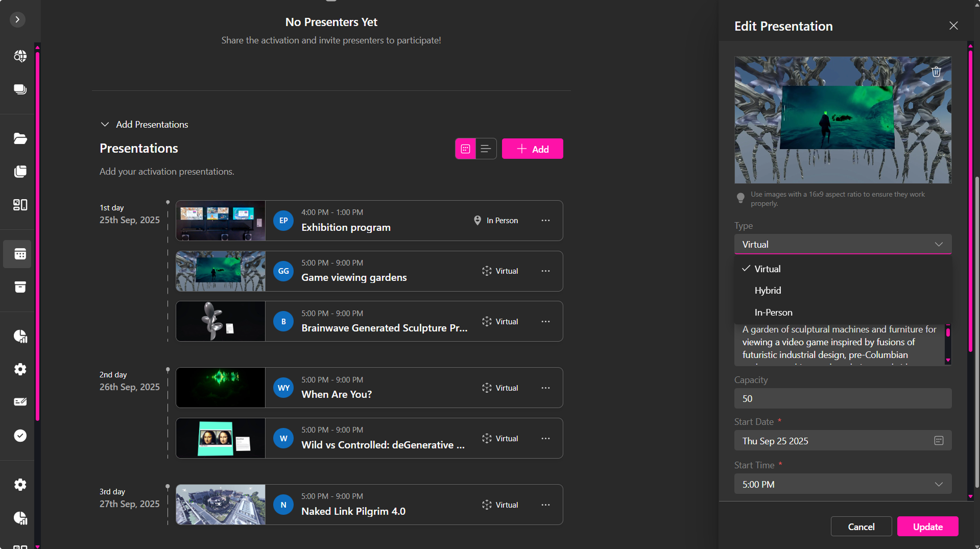The height and width of the screenshot is (549, 980).
Task: Click the archive box sidebar icon
Action: (20, 287)
